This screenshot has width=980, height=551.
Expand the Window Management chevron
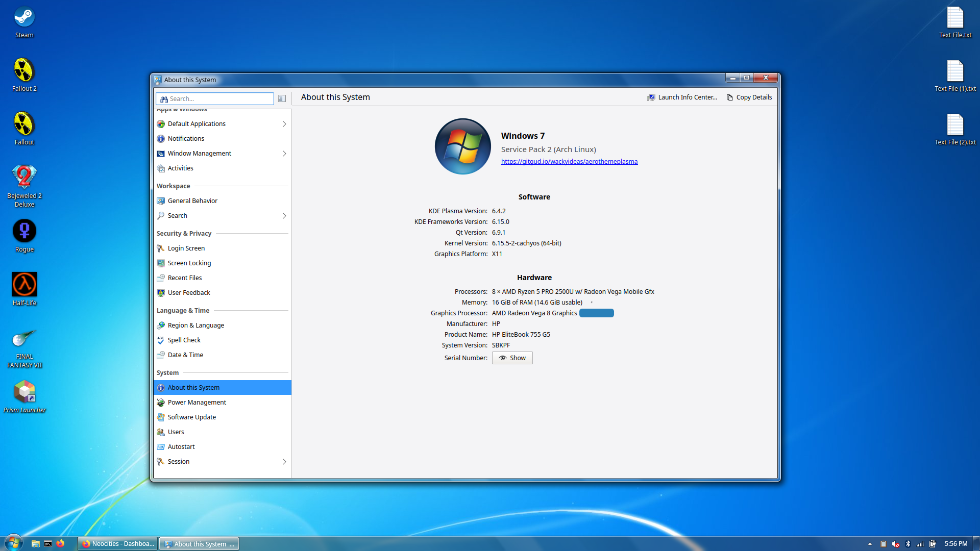pos(284,154)
